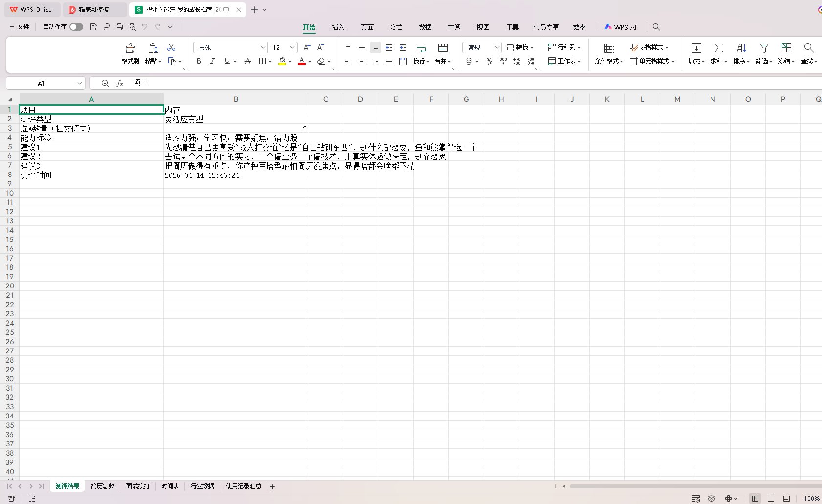This screenshot has width=822, height=504.
Task: Click the red font color swatch
Action: pyautogui.click(x=301, y=61)
